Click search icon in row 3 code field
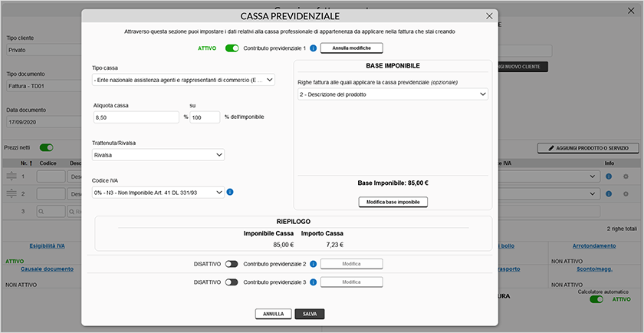This screenshot has width=644, height=333. coord(41,211)
